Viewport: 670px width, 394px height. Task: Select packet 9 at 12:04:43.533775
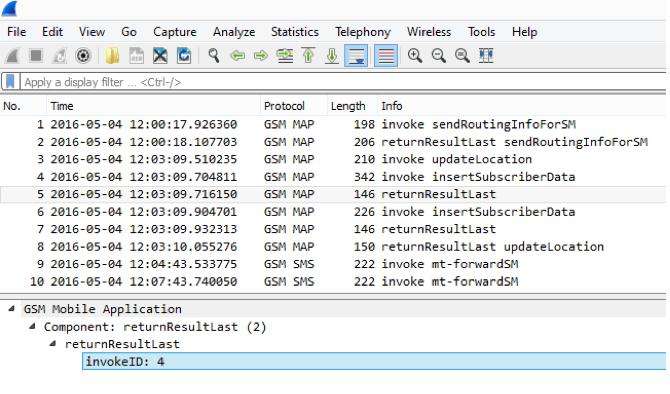(333, 264)
